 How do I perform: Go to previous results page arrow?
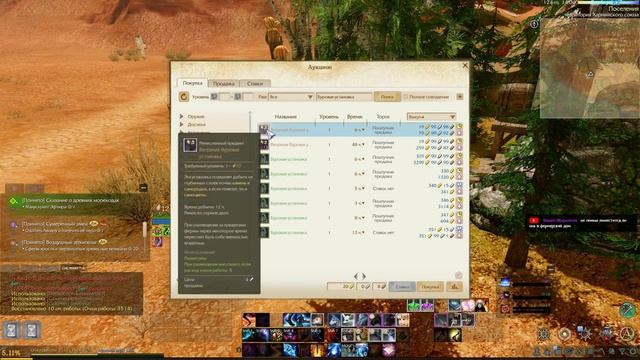pos(356,276)
